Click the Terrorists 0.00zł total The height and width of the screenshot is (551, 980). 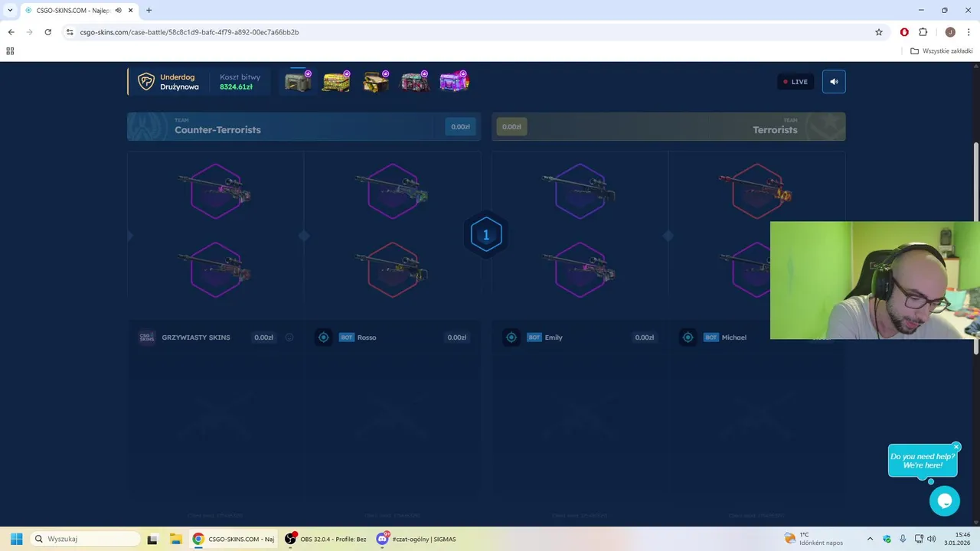point(511,127)
